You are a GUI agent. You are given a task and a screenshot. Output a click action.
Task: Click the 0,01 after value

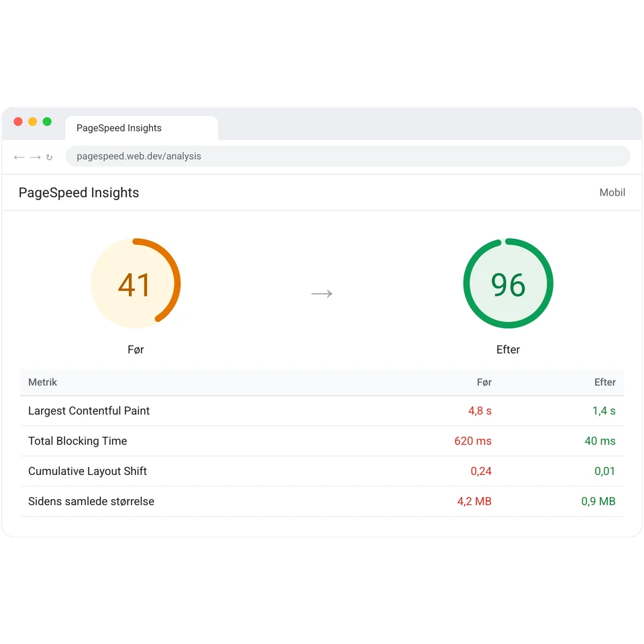click(x=605, y=471)
